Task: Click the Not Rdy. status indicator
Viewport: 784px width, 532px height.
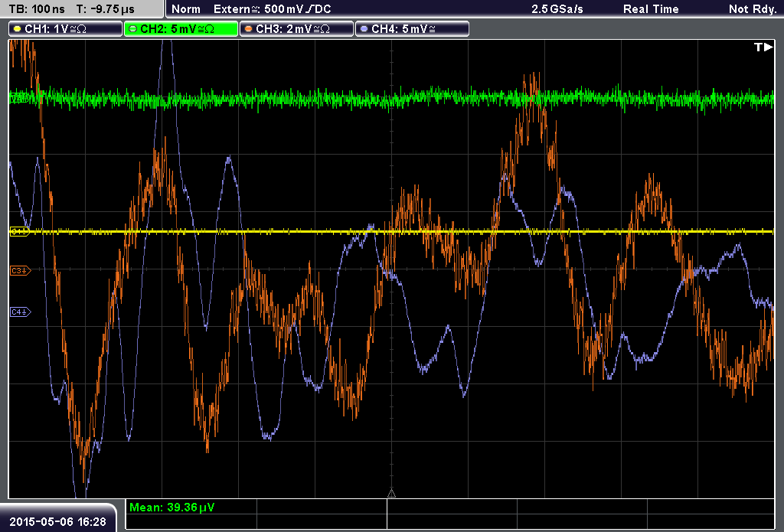Action: tap(753, 9)
